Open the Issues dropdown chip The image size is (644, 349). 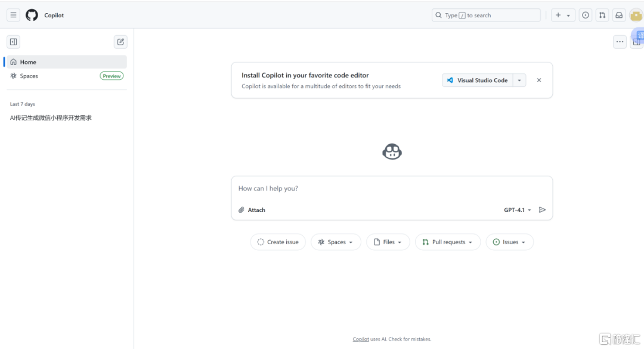point(510,242)
